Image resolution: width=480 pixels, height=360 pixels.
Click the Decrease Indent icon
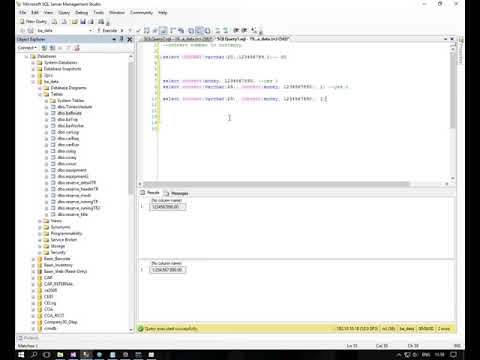(236, 30)
